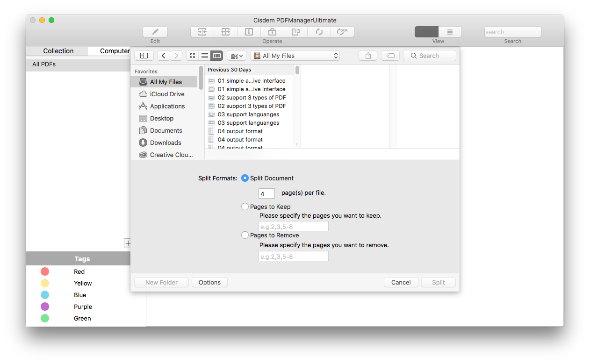Toggle the file dialog sidebar icon
The image size is (590, 364).
[x=144, y=56]
